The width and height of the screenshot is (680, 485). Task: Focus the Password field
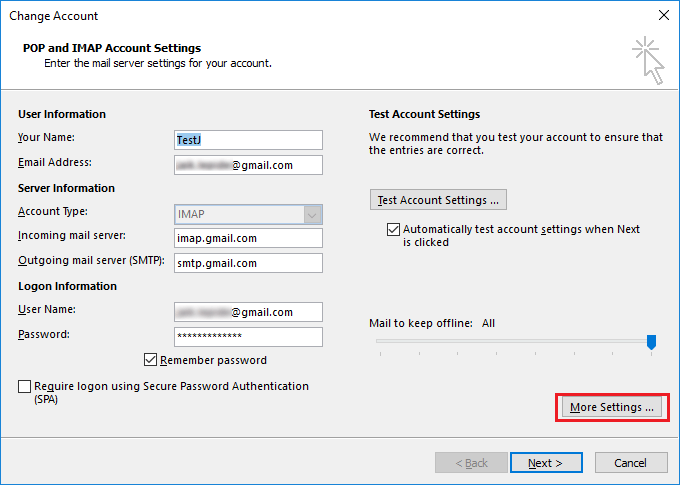tap(248, 337)
